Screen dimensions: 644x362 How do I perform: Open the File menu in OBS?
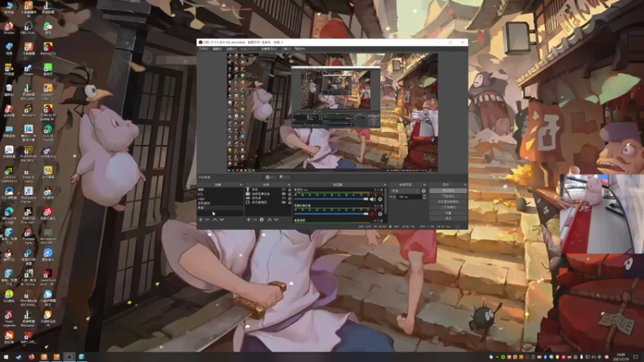[204, 49]
